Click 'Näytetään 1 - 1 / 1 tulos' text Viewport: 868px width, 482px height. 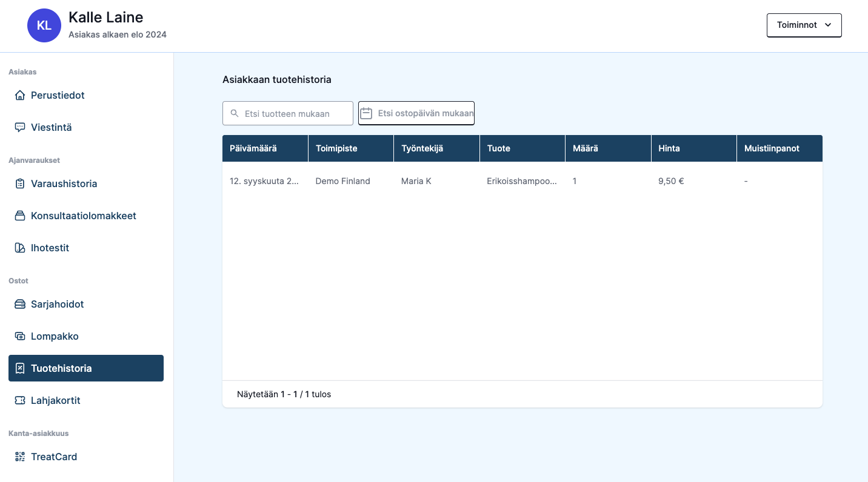(x=284, y=394)
